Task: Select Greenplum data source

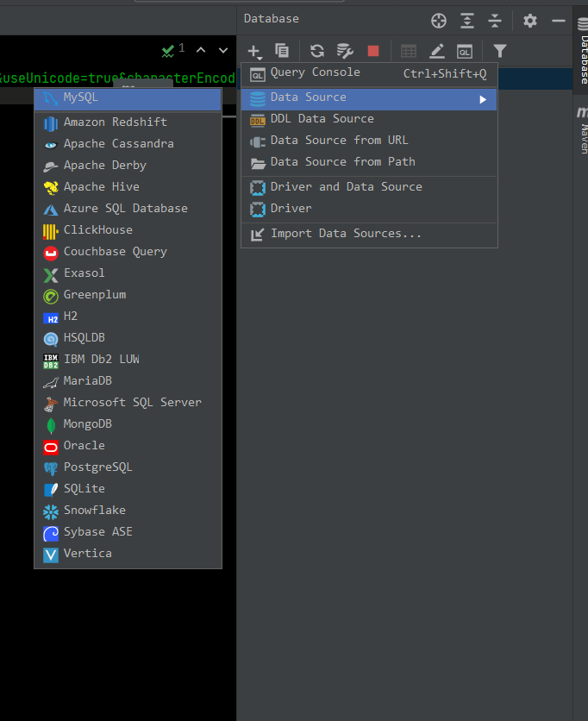Action: [x=128, y=296]
